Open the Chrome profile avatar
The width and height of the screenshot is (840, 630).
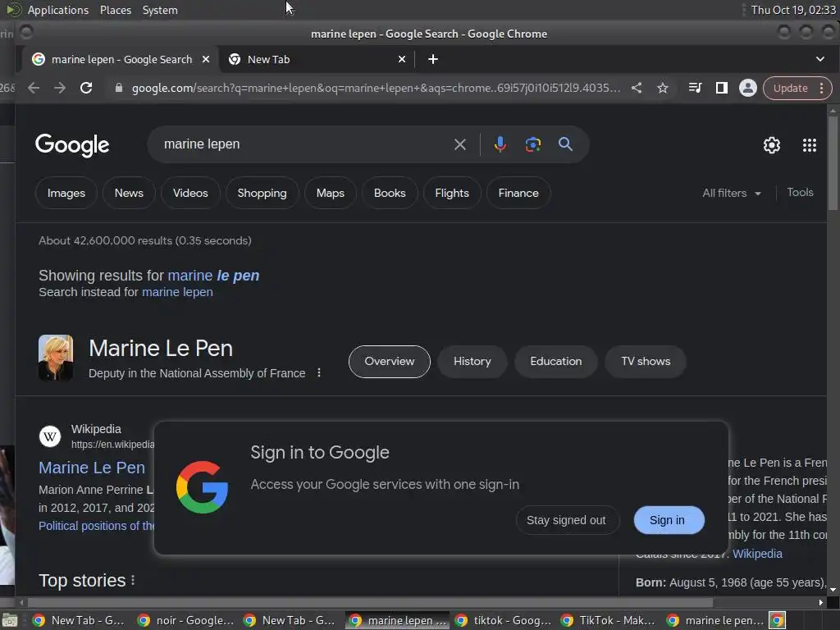pos(748,88)
